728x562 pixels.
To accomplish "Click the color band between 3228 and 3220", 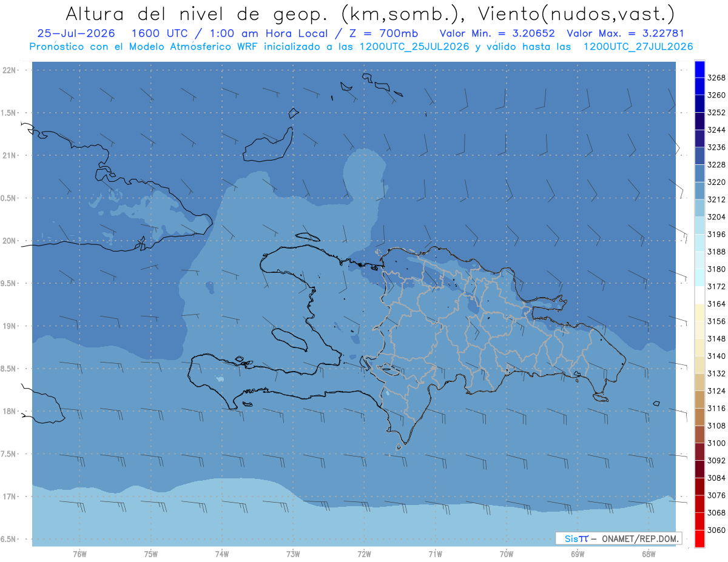I will point(699,173).
